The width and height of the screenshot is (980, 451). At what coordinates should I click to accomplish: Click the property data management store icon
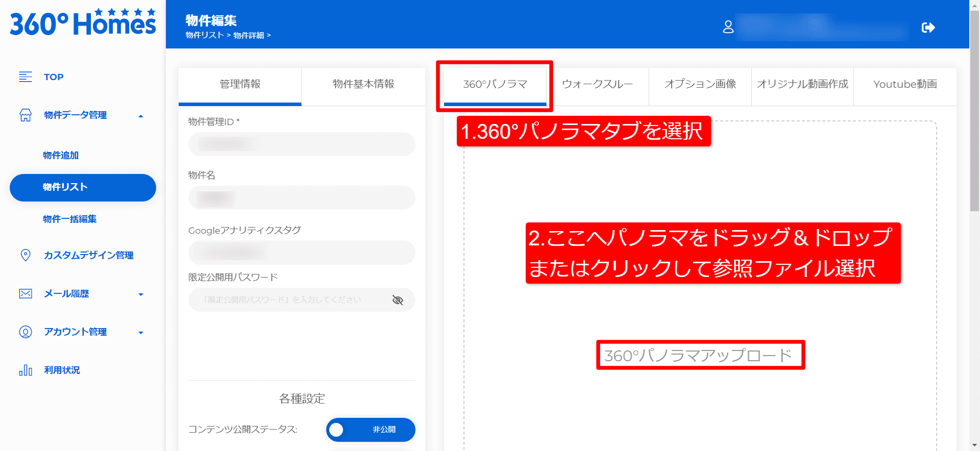pos(26,115)
